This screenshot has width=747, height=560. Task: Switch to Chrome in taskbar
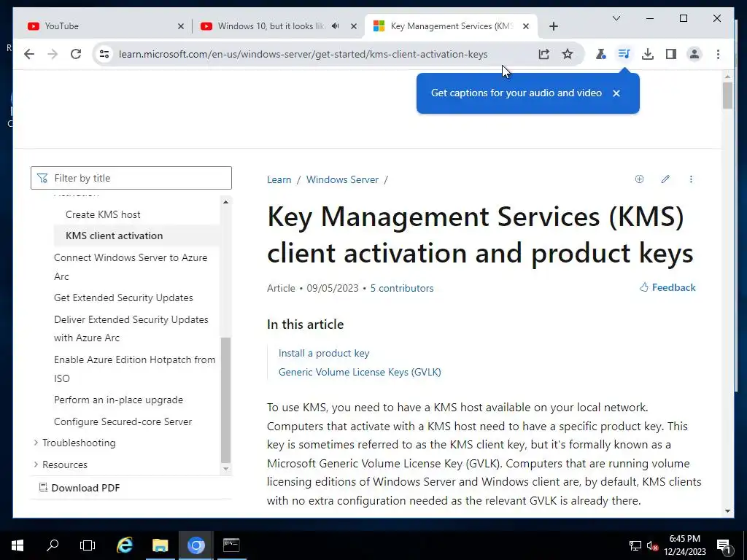196,545
